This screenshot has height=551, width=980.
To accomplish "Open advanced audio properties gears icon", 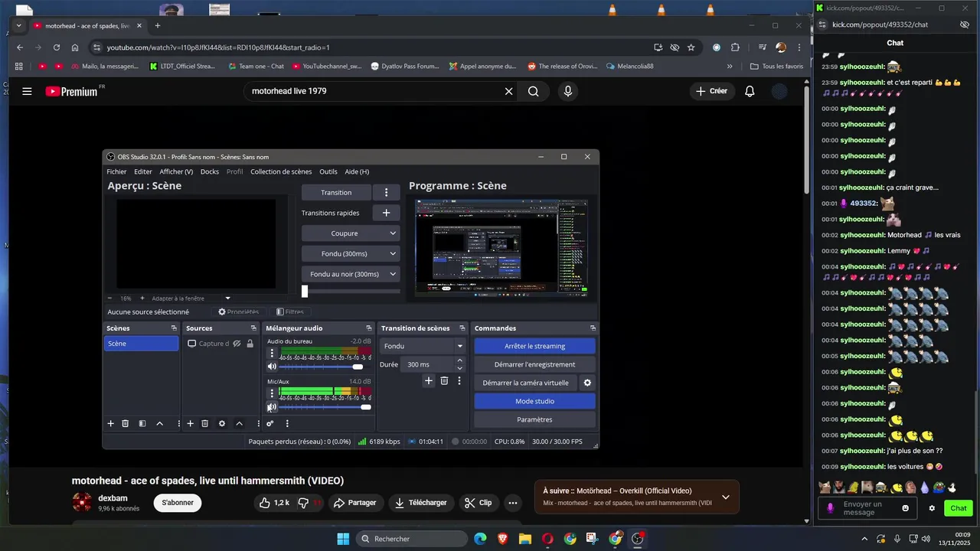I will click(x=270, y=423).
